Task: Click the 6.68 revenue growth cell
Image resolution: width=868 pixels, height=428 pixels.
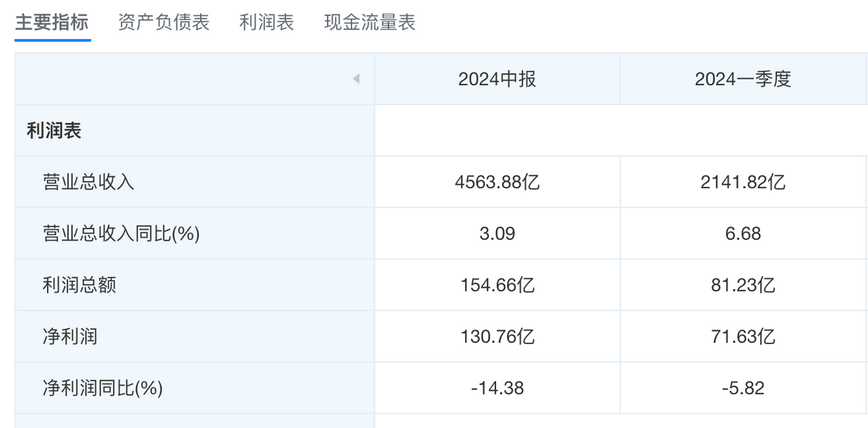Action: click(x=744, y=234)
